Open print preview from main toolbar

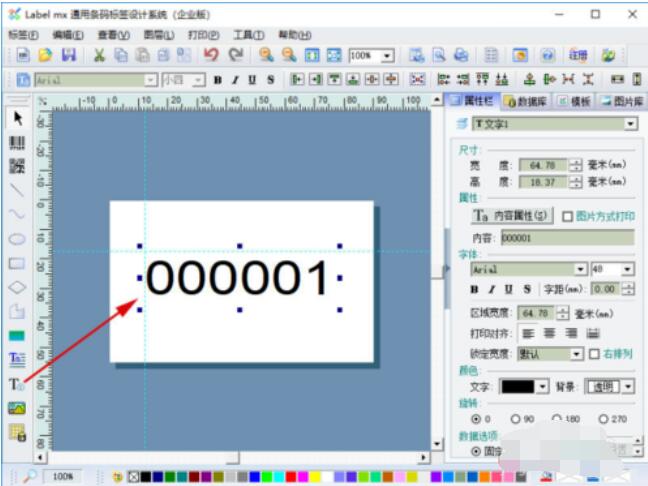point(439,55)
